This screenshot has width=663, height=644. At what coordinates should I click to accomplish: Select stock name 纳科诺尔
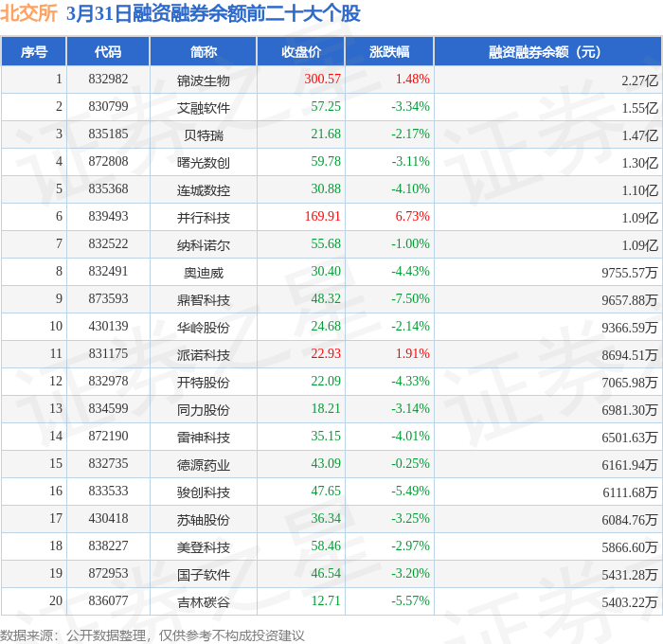tap(204, 245)
